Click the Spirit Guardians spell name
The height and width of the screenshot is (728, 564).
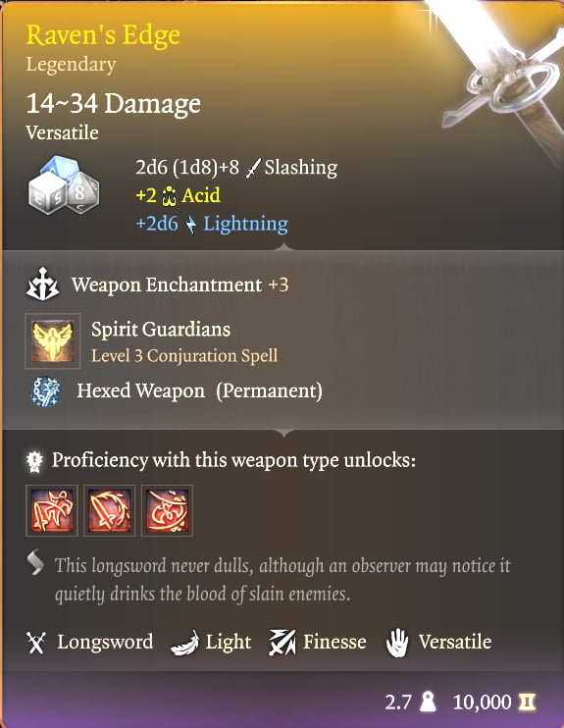click(161, 330)
